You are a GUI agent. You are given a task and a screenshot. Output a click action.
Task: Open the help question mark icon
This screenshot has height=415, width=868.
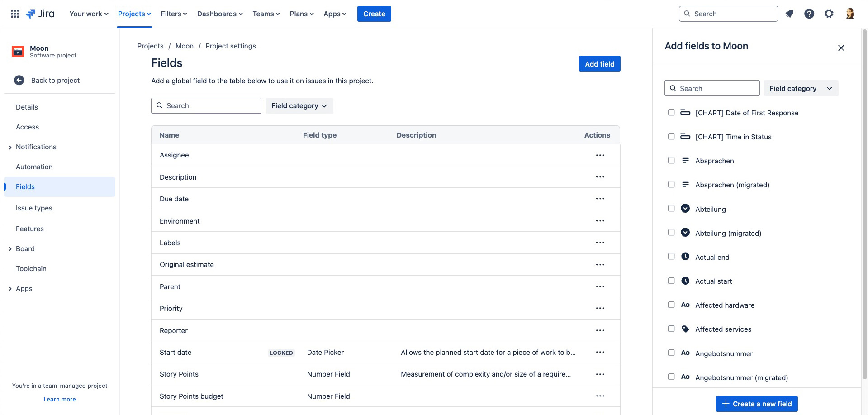[809, 14]
